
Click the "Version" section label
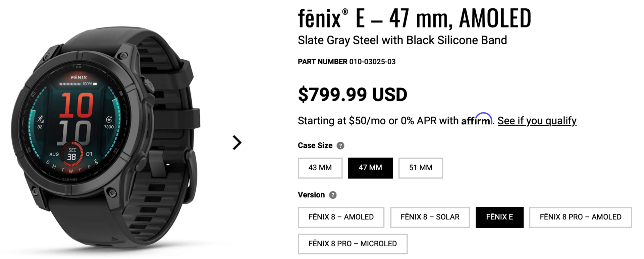311,195
